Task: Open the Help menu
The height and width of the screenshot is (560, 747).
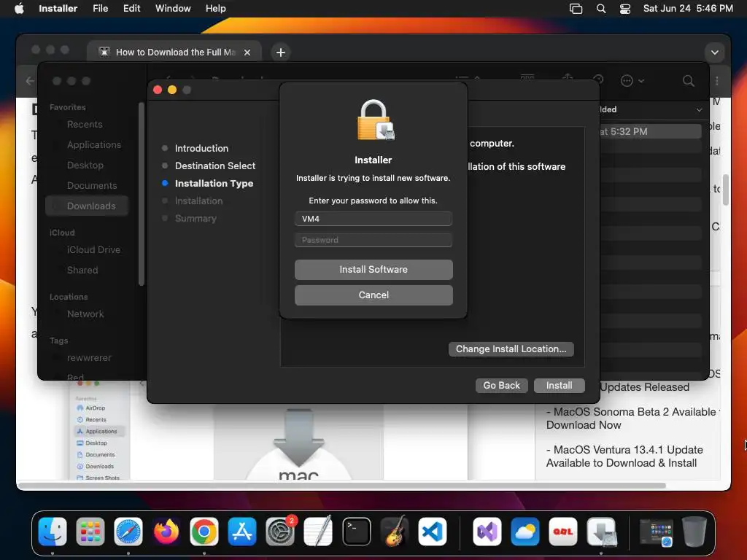Action: (215, 8)
